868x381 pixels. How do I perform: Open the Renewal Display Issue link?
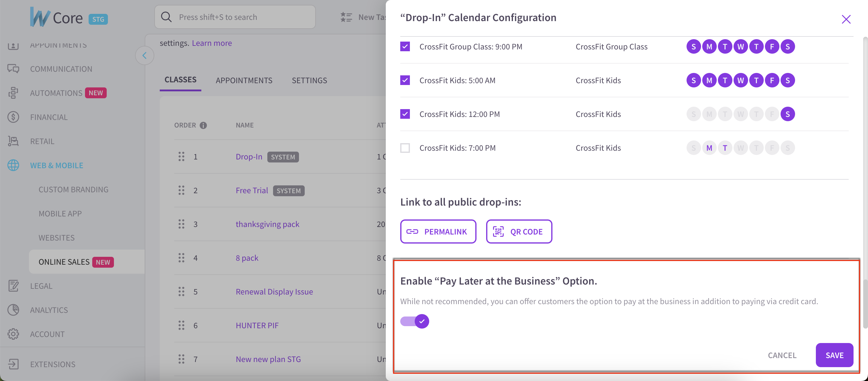coord(274,291)
